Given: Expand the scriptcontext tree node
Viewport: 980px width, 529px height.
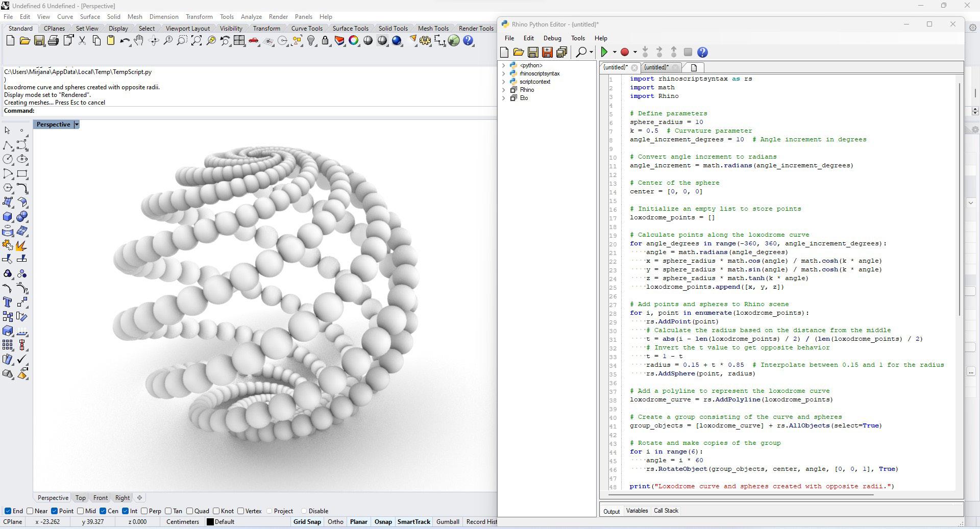Looking at the screenshot, I should (504, 82).
